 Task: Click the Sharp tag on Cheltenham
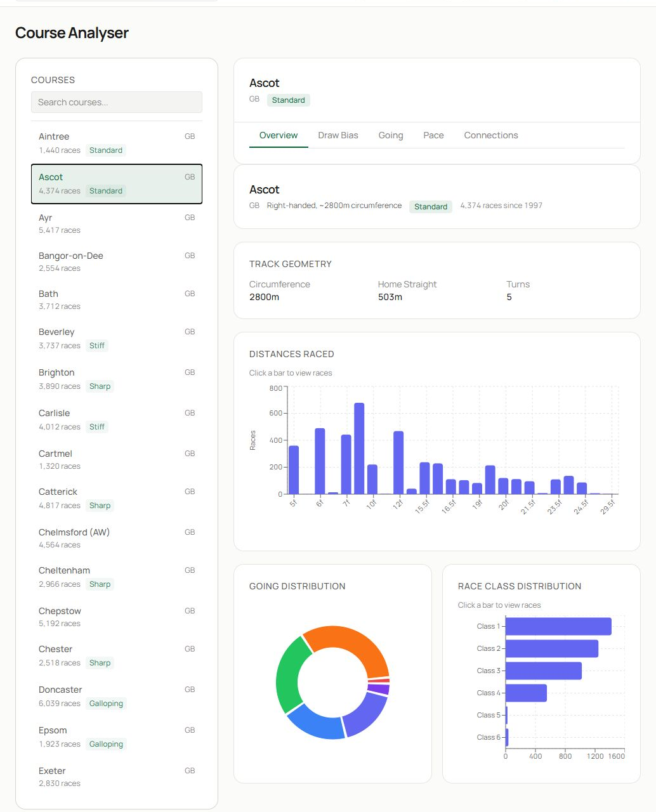point(100,584)
